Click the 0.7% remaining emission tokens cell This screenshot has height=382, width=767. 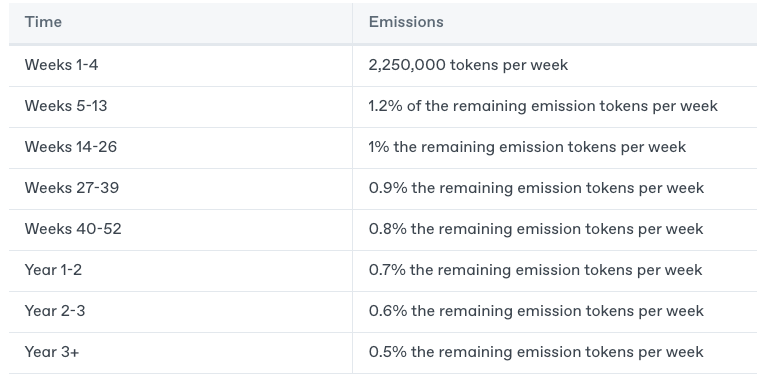554,271
